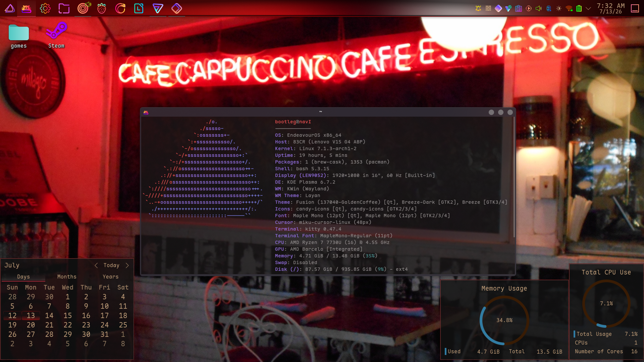The width and height of the screenshot is (644, 362).
Task: Select the games folder on the desktop
Action: click(19, 36)
